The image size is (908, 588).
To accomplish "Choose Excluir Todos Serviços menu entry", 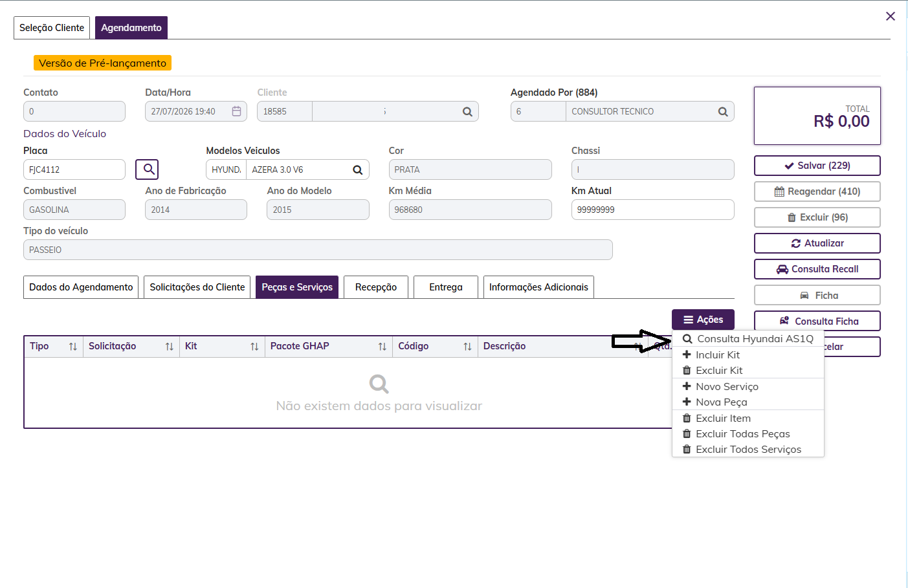I will pos(748,449).
